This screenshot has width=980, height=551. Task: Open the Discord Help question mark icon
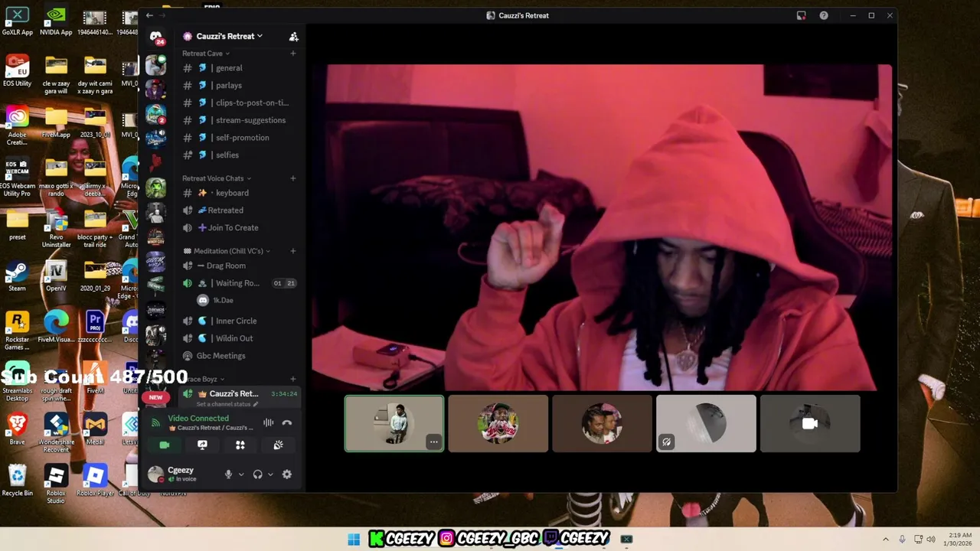(x=824, y=15)
